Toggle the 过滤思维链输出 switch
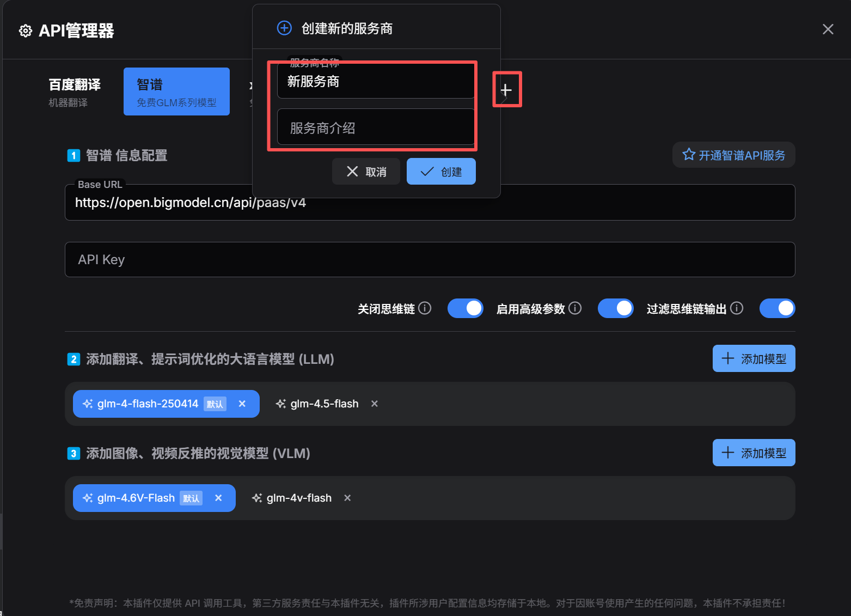851x616 pixels. tap(777, 308)
